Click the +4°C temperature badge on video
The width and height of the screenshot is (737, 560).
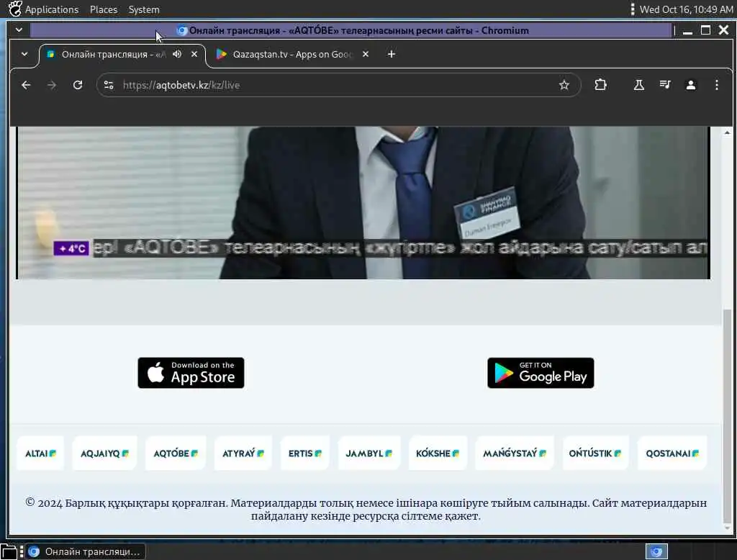[x=71, y=248]
